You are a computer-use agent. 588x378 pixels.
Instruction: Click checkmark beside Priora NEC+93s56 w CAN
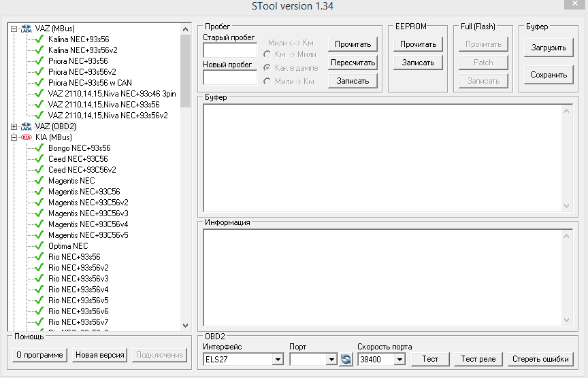[x=39, y=82]
